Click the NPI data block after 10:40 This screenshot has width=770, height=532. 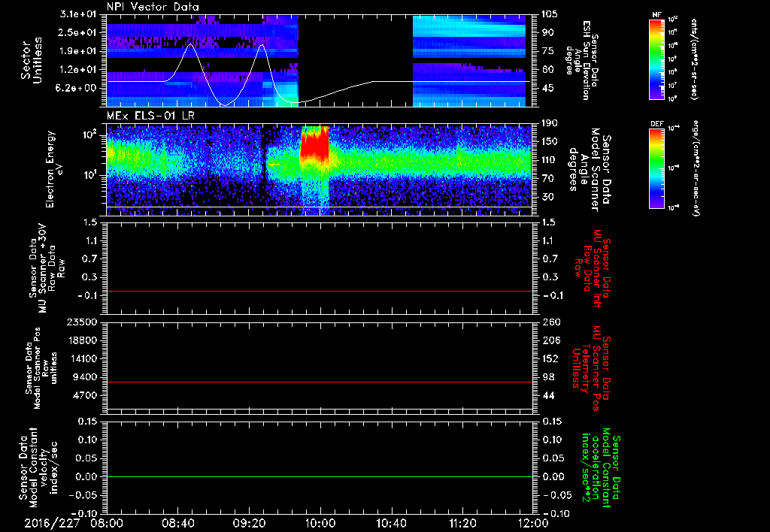pyautogui.click(x=469, y=61)
